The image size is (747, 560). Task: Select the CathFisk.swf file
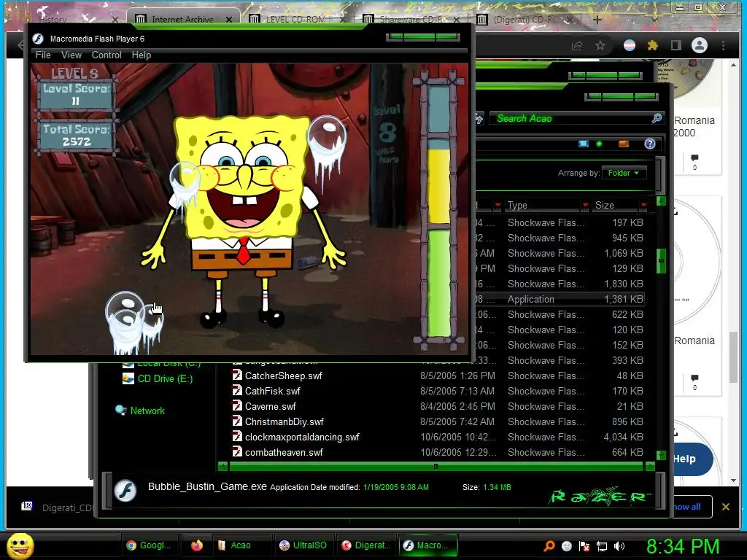[273, 391]
